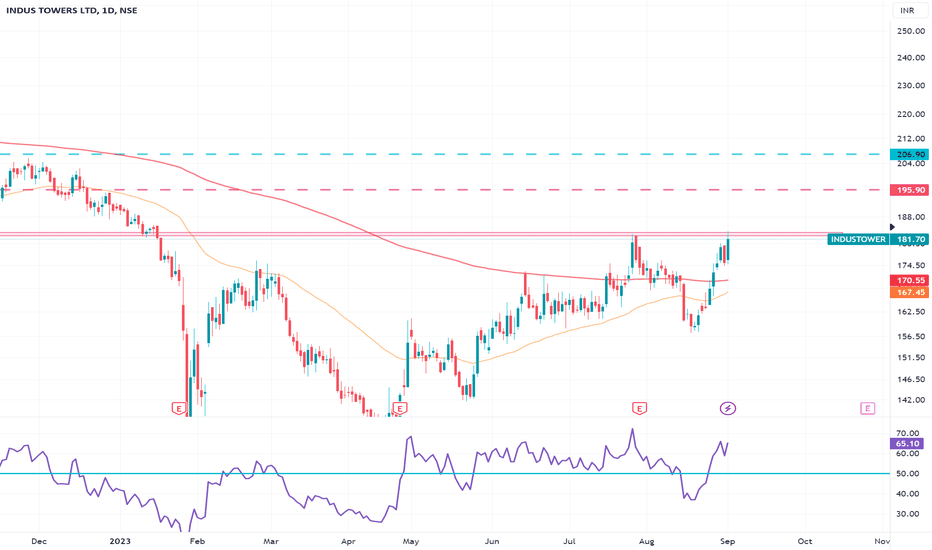Click the 188.00 price axis label
The image size is (932, 550).
pyautogui.click(x=911, y=217)
